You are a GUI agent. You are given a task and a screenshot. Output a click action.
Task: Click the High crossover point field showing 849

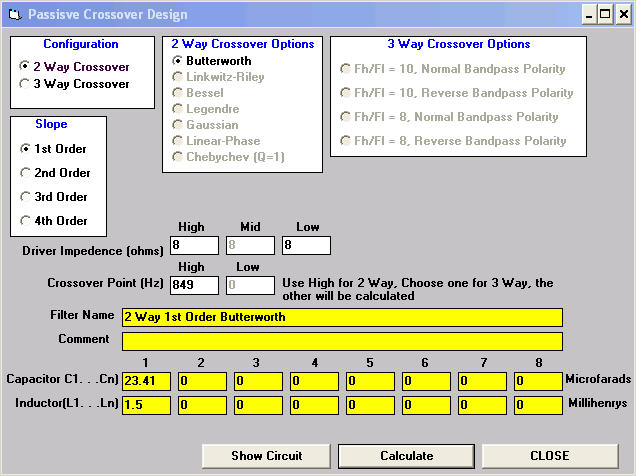[194, 285]
